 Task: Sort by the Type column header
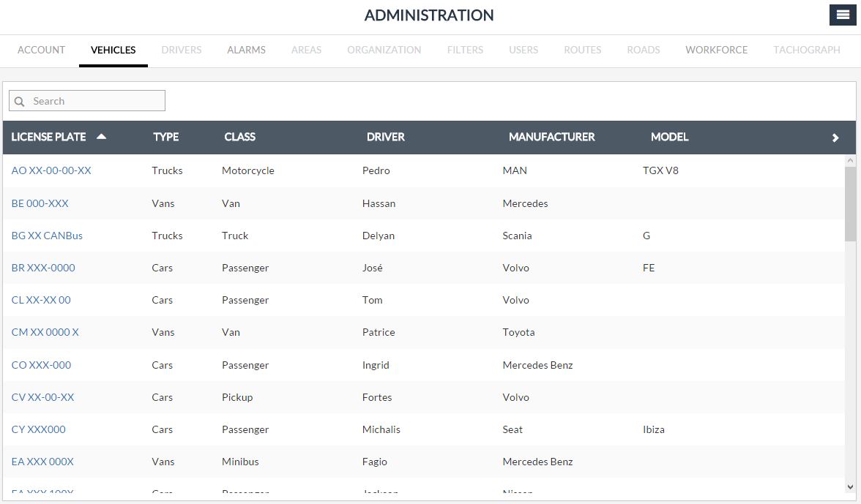[x=165, y=137]
